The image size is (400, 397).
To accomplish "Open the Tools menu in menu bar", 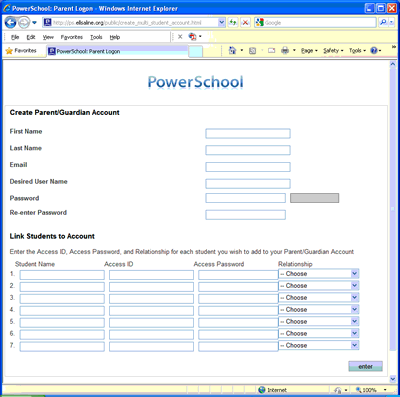I will (96, 37).
